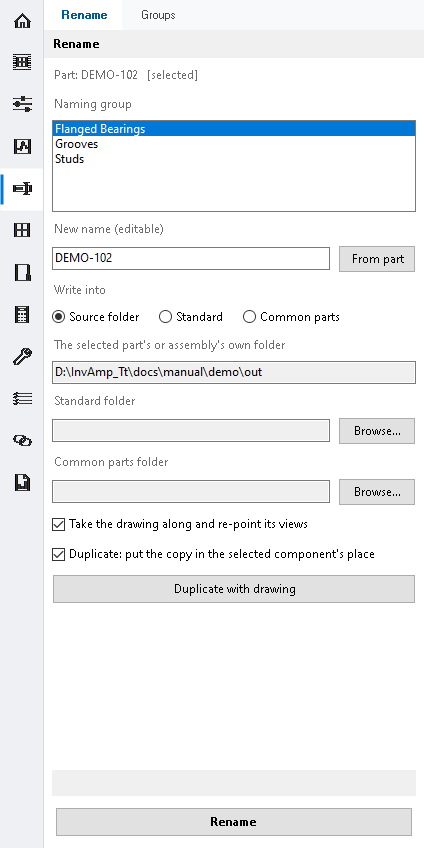
Task: Choose Common parts radio option
Action: 292,317
